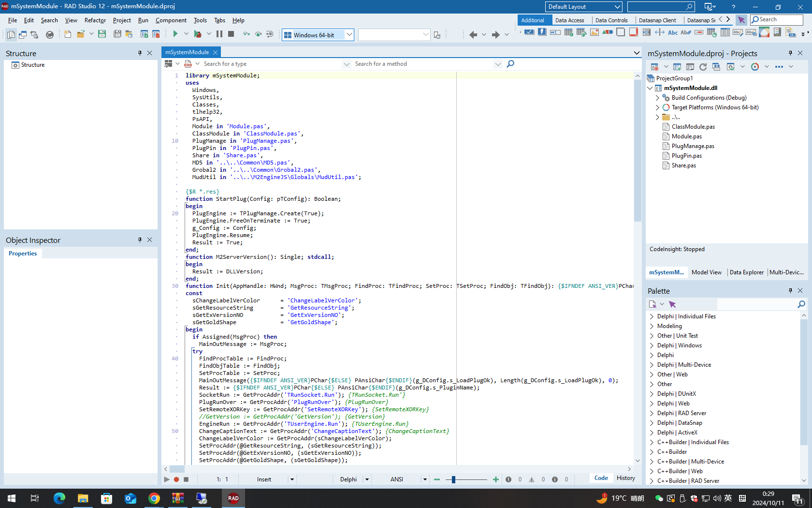Switch to the History view tab
The width and height of the screenshot is (812, 508).
pos(626,478)
